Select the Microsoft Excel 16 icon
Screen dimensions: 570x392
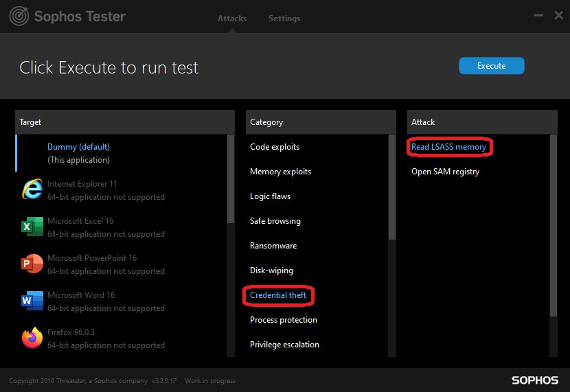click(x=32, y=227)
